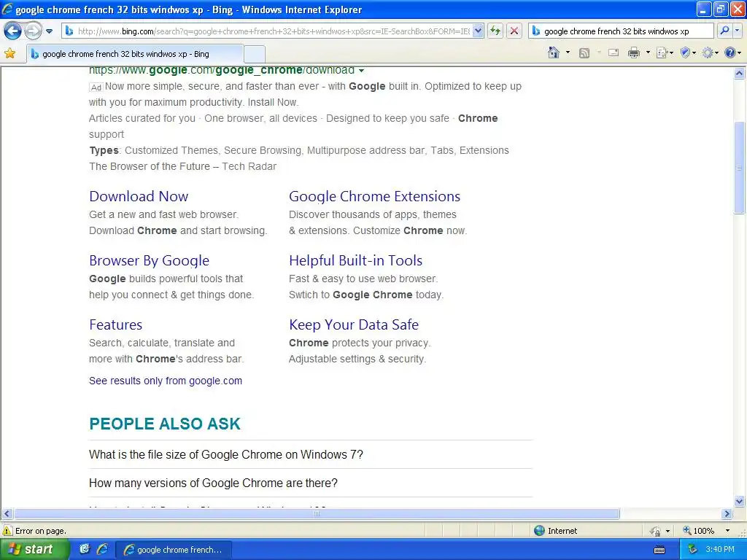The height and width of the screenshot is (560, 747).
Task: Run search with the magnifier button
Action: (724, 31)
